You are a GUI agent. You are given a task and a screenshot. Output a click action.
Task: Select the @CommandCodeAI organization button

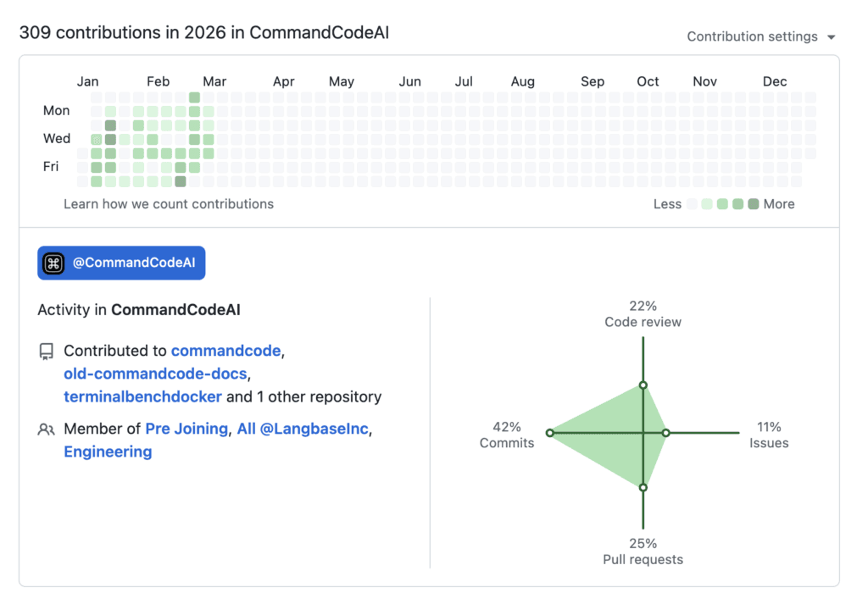(121, 263)
